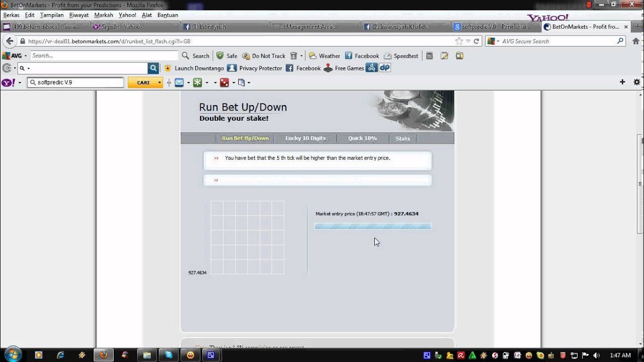Click the green asterisk Yahoo toolbar icon

[198, 82]
